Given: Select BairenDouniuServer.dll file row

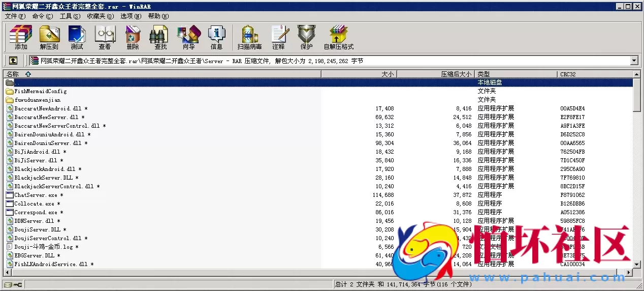Looking at the screenshot, I should pyautogui.click(x=318, y=143).
